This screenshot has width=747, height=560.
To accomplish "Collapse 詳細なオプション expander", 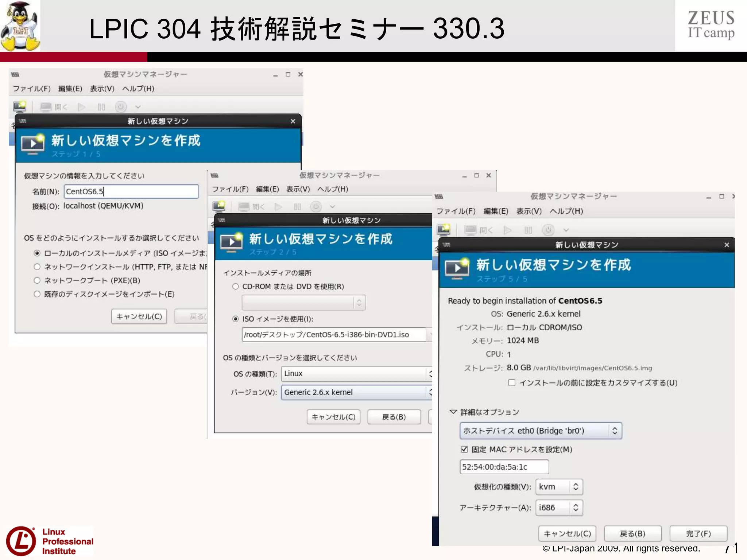I will (453, 412).
